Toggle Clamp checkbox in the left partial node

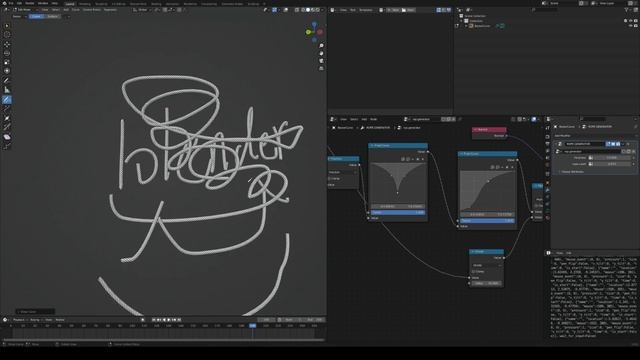pos(330,178)
